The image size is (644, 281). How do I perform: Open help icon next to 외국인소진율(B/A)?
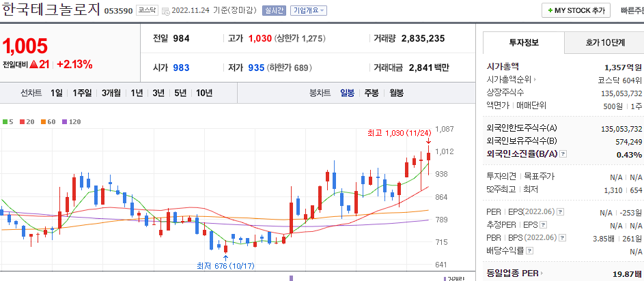[563, 154]
